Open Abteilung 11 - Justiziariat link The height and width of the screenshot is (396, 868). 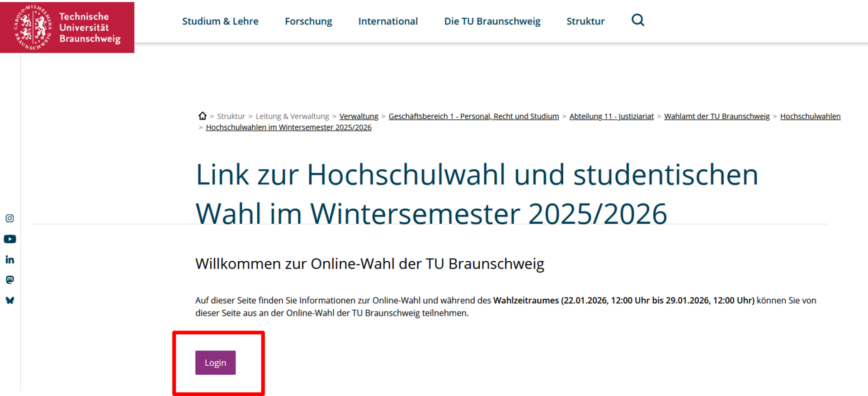(611, 116)
